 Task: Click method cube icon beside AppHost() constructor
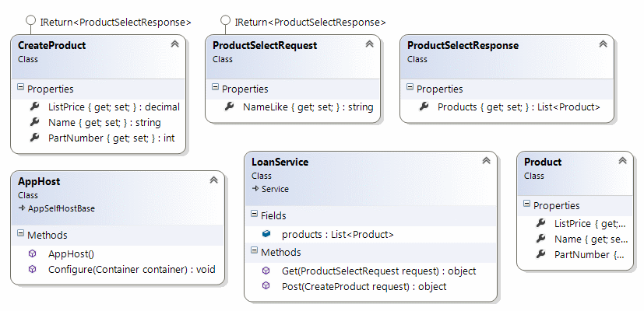point(33,253)
